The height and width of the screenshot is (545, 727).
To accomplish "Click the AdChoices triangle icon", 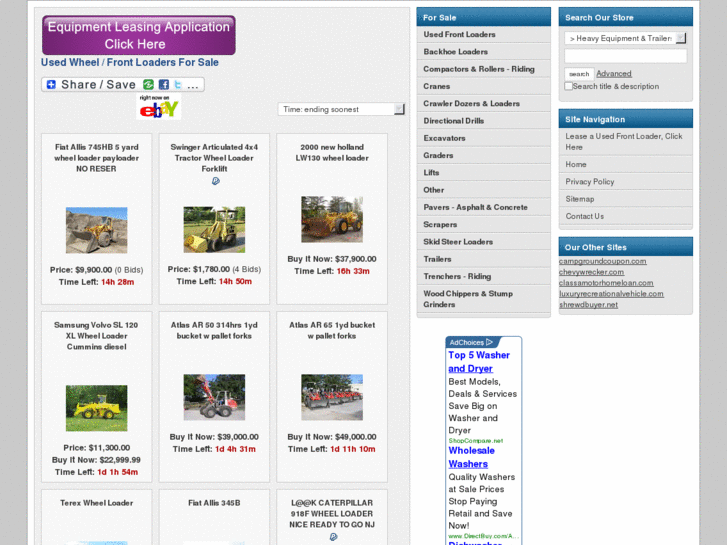I will pos(490,342).
